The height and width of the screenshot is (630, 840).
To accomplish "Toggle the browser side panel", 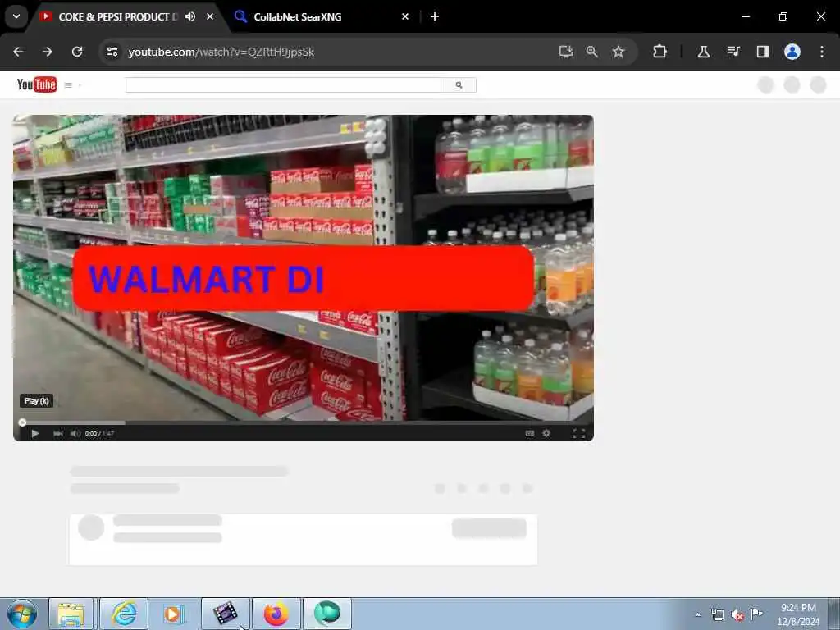I will coord(763,52).
